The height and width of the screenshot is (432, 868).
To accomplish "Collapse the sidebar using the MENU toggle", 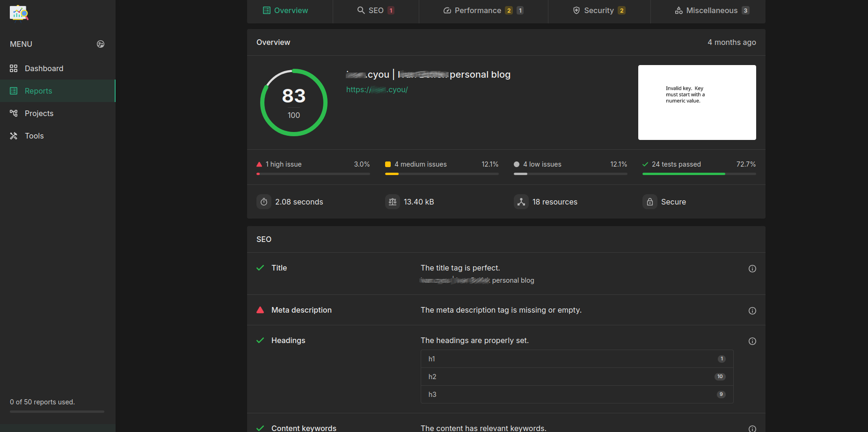I will [x=101, y=44].
